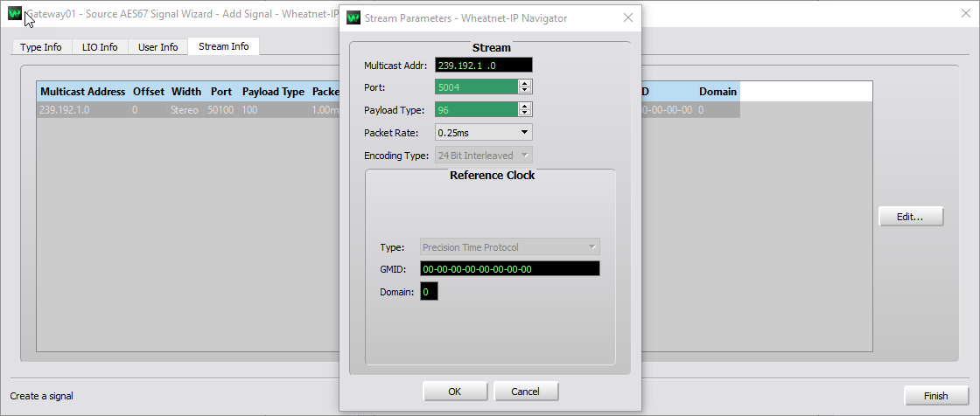Click Finish to complete the wizard
Viewport: 980px width, 416px height.
(x=935, y=396)
